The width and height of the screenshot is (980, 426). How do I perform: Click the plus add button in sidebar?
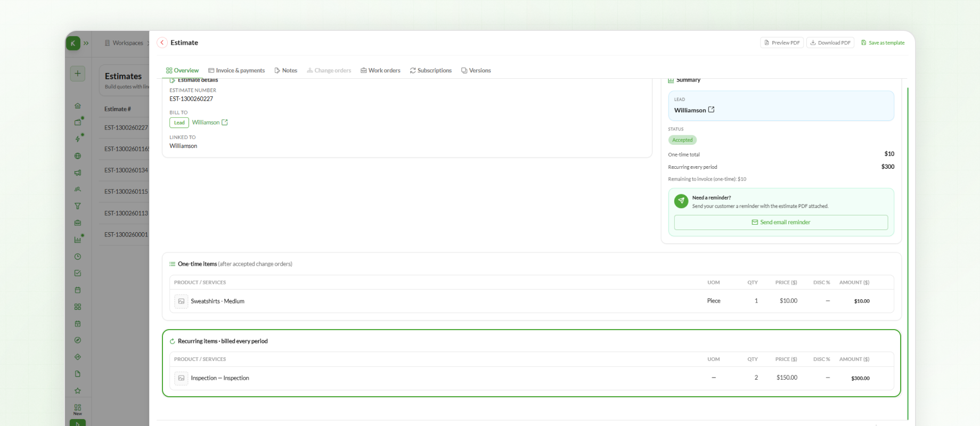(78, 73)
